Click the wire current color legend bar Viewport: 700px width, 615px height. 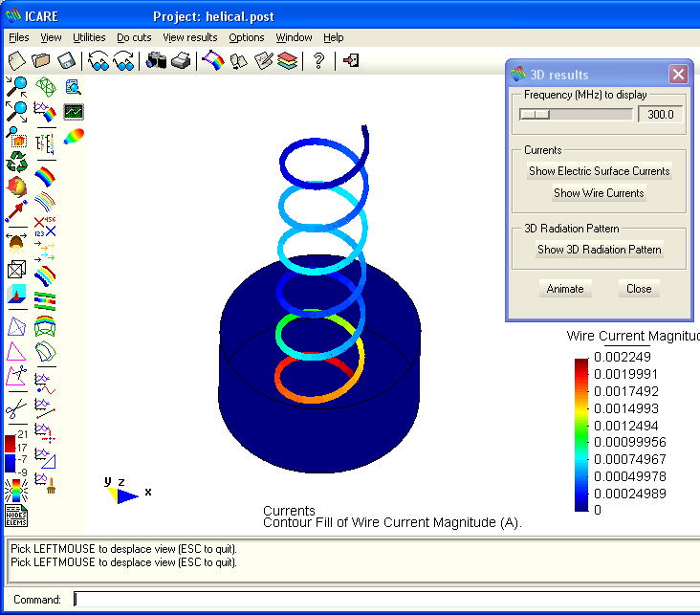coord(581,434)
